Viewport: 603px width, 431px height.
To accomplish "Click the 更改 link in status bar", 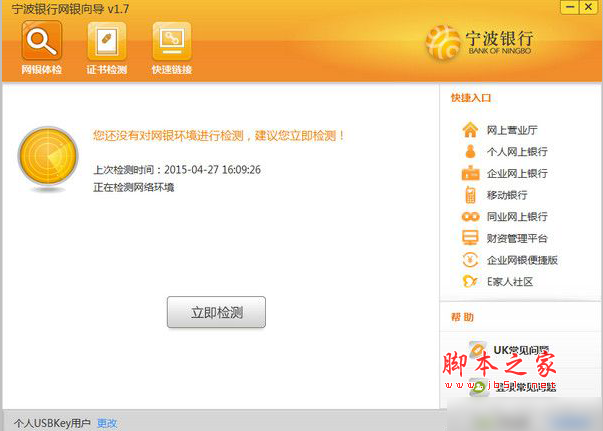I will [x=107, y=423].
